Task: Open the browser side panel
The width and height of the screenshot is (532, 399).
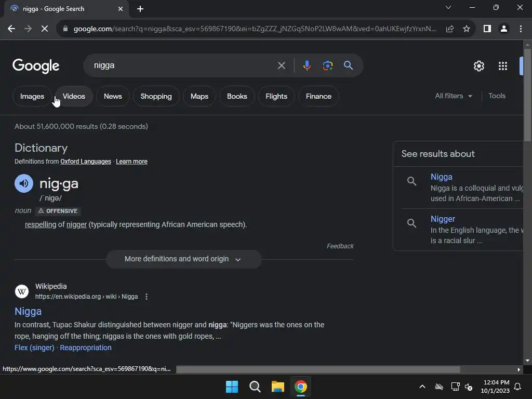Action: 487,29
